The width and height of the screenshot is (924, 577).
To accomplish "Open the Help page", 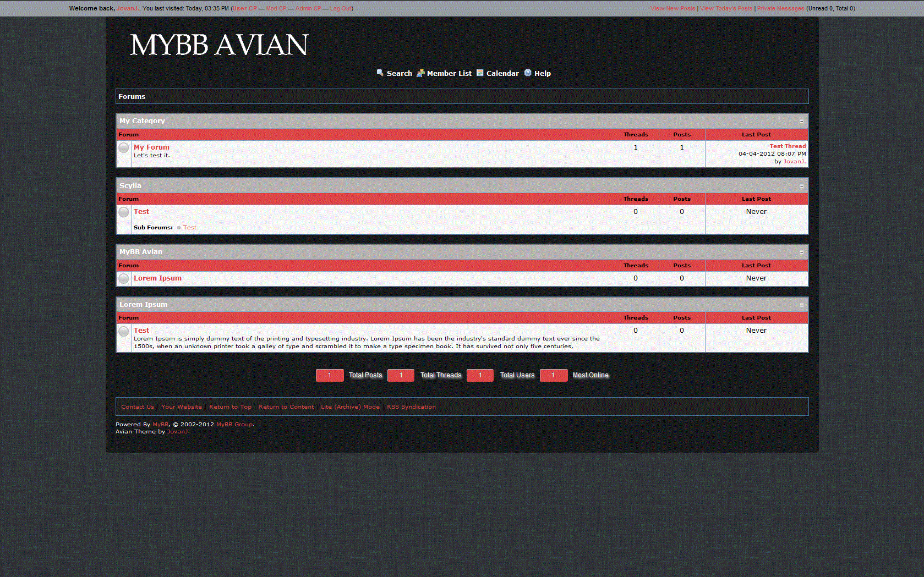I will pyautogui.click(x=542, y=73).
